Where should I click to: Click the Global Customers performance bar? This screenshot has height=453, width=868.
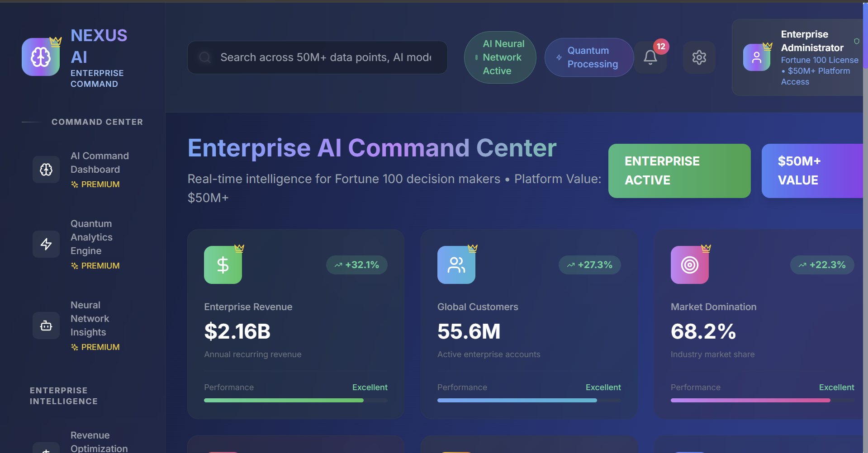(x=529, y=401)
